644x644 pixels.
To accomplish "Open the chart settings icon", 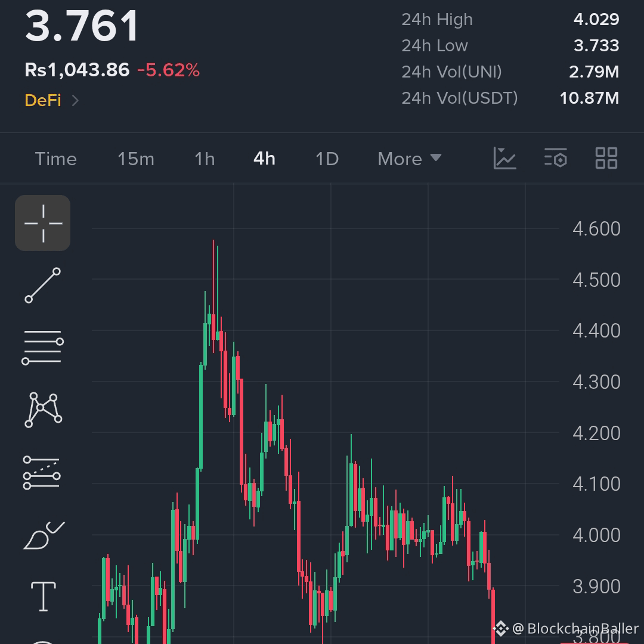I will 556,159.
